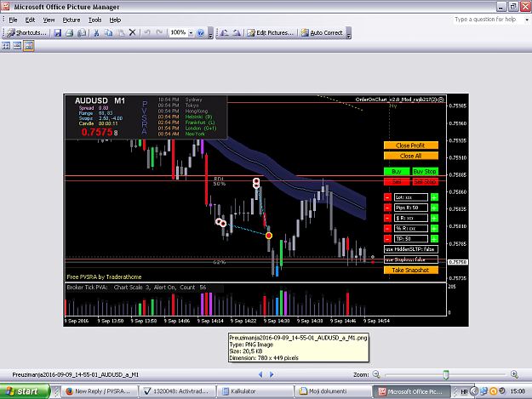
Task: Click the green plus beside Pips R: 50
Action: [x=434, y=208]
